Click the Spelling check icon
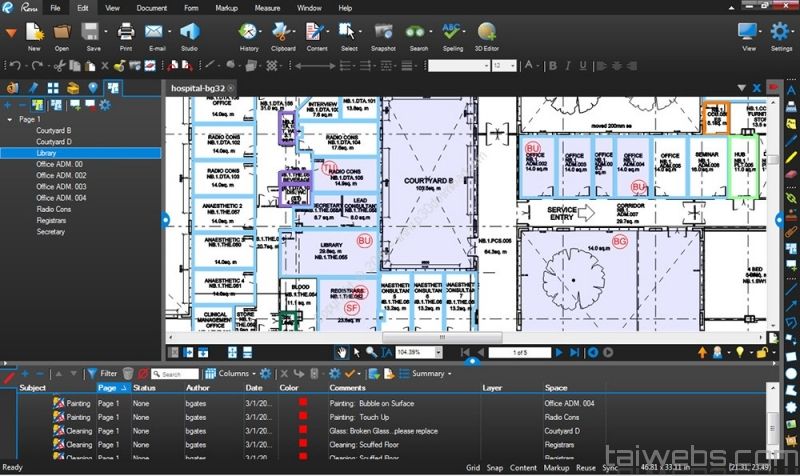 coord(452,33)
